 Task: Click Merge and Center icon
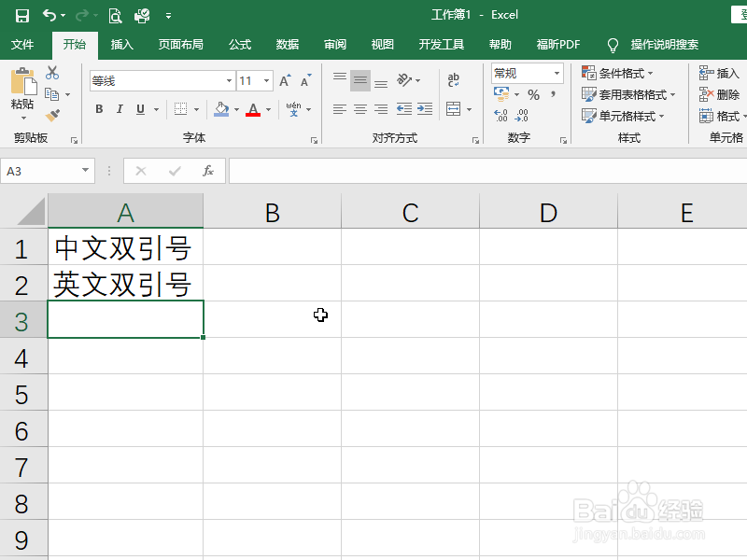(453, 109)
